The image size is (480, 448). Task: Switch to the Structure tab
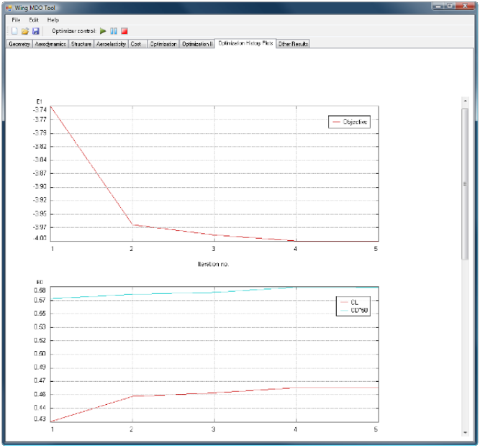click(81, 44)
